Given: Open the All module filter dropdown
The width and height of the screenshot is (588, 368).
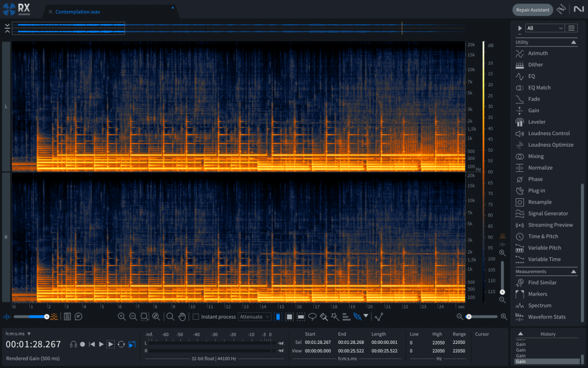Looking at the screenshot, I should (544, 28).
